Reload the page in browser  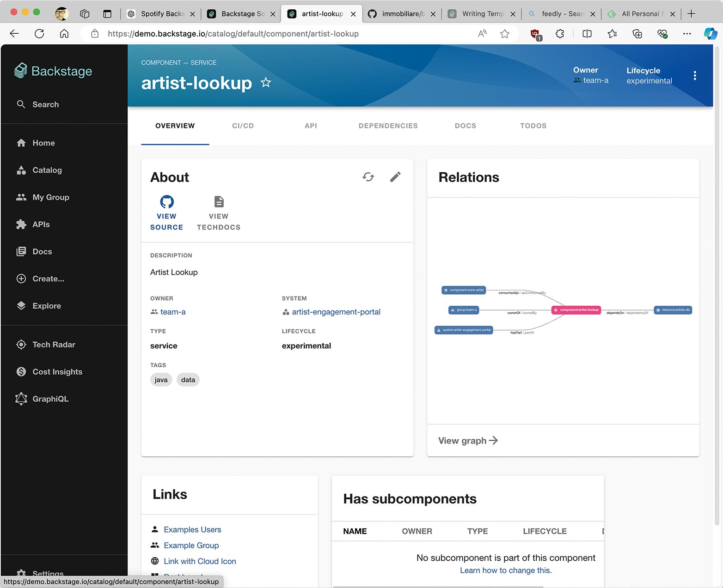39,33
